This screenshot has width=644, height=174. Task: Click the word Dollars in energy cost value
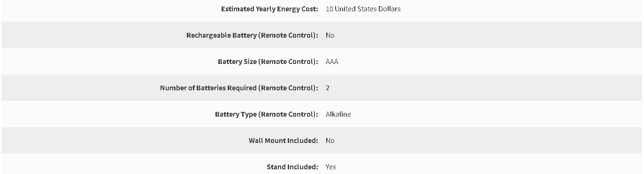pos(389,9)
